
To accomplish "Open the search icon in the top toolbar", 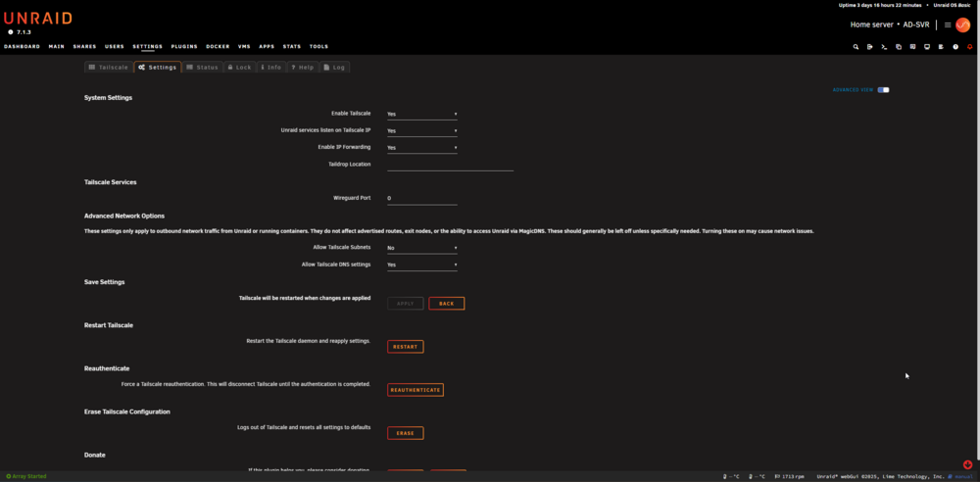I will click(x=857, y=47).
